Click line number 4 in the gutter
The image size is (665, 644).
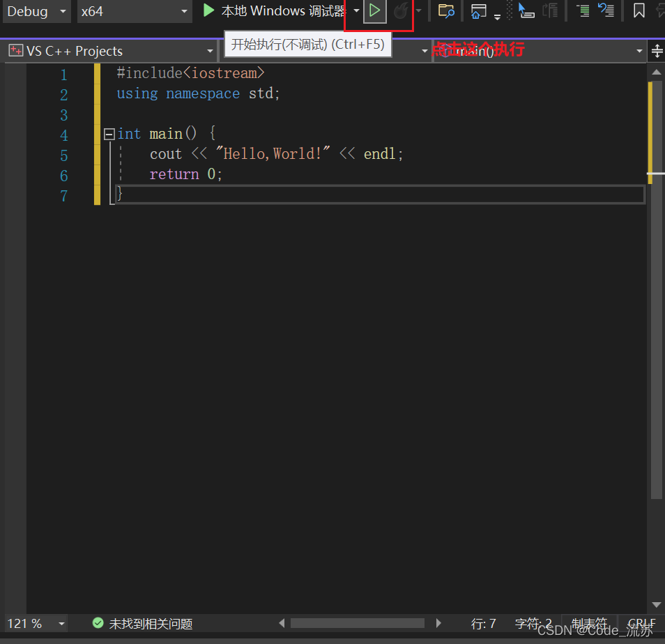[x=63, y=136]
